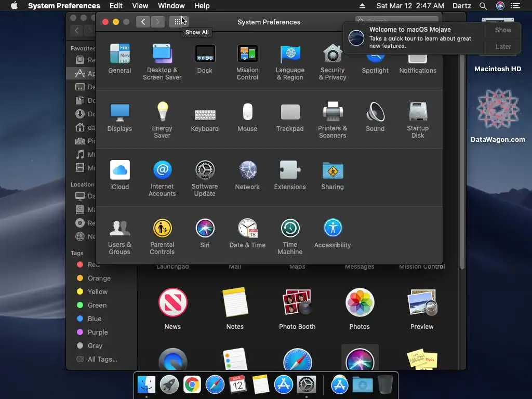This screenshot has width=532, height=399.
Task: Open Language & Region preferences
Action: coord(290,62)
